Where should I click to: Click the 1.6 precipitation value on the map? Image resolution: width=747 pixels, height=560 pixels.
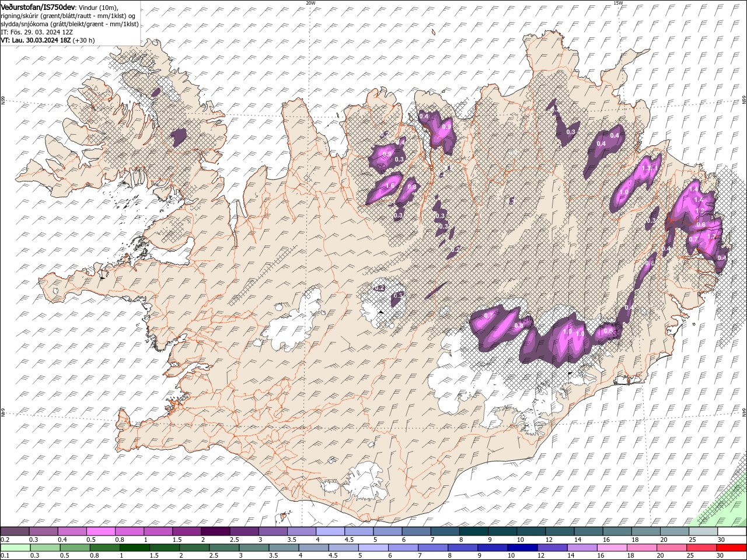tap(390, 185)
